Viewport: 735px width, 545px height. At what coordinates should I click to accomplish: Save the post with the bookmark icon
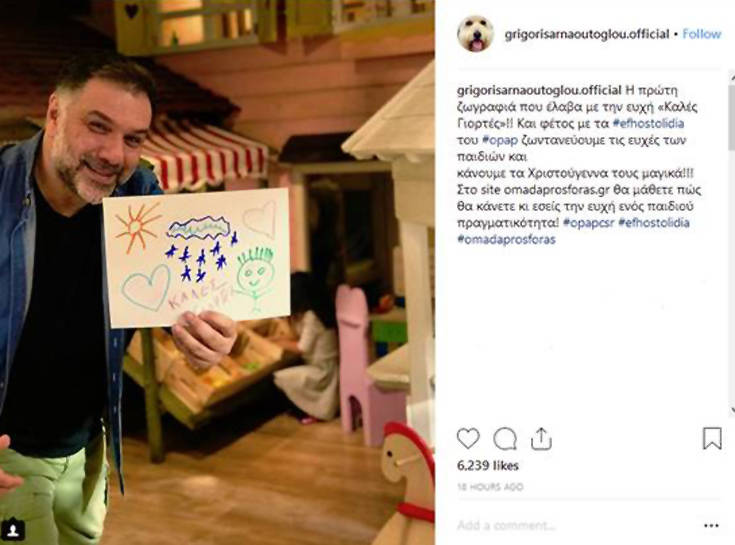712,438
